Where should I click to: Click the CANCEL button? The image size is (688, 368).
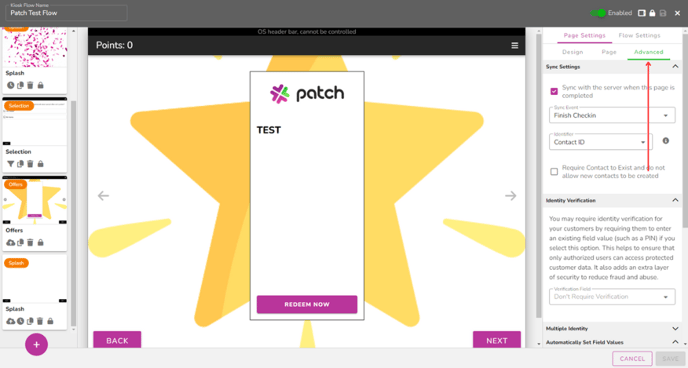click(x=632, y=358)
